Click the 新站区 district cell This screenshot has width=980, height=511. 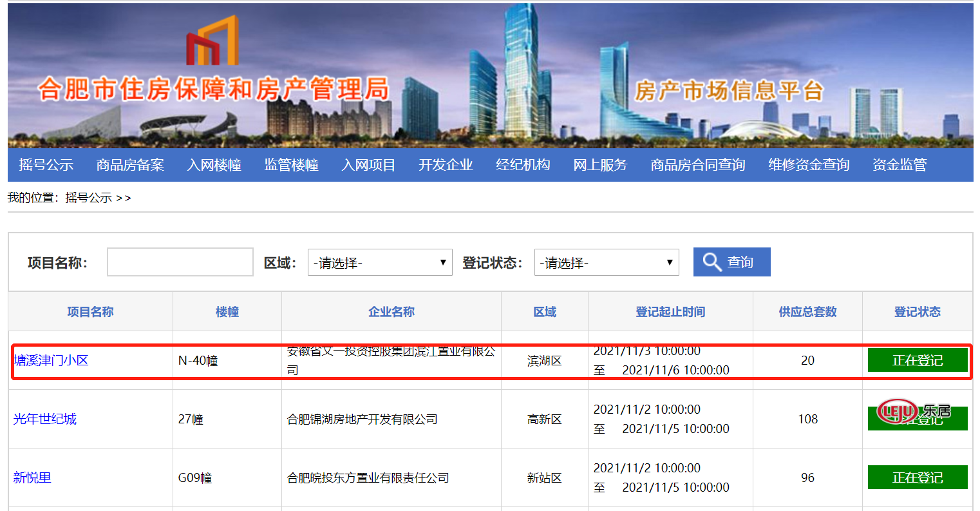pos(545,478)
